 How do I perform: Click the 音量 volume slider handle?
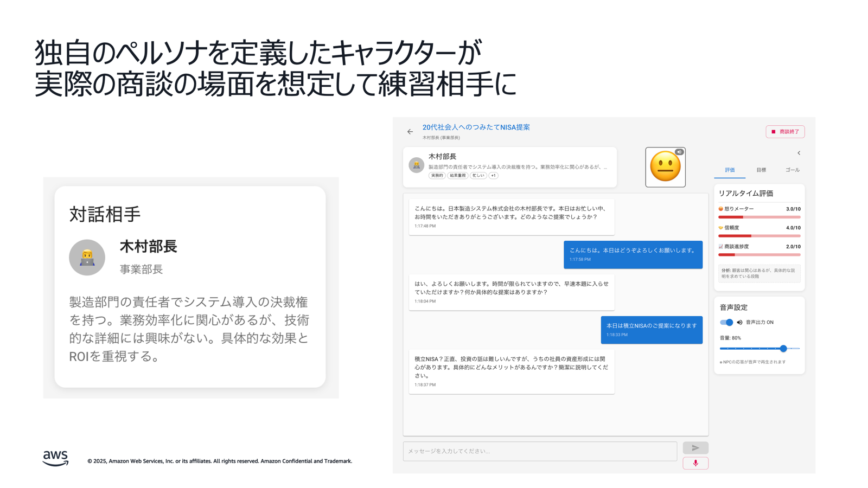(x=783, y=349)
